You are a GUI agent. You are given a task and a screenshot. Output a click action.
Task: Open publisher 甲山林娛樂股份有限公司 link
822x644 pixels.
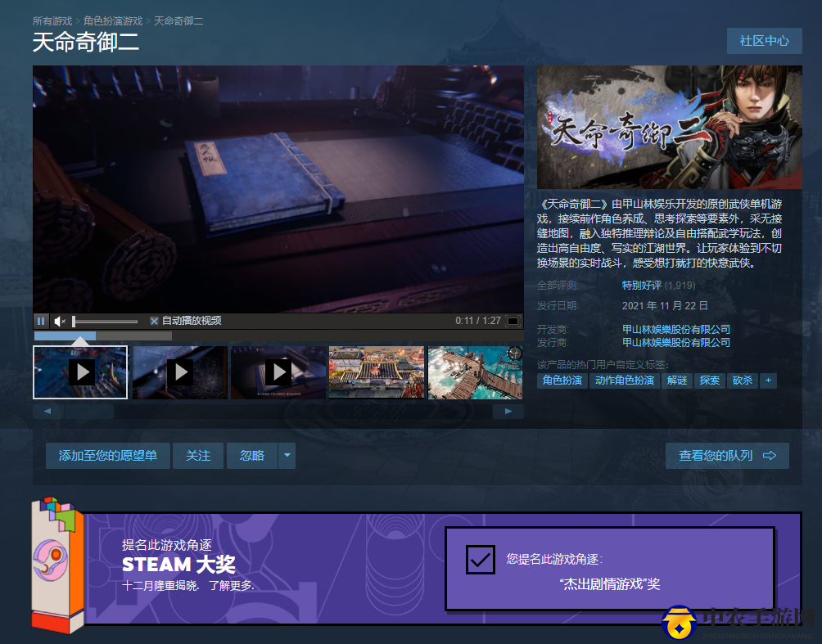click(675, 342)
